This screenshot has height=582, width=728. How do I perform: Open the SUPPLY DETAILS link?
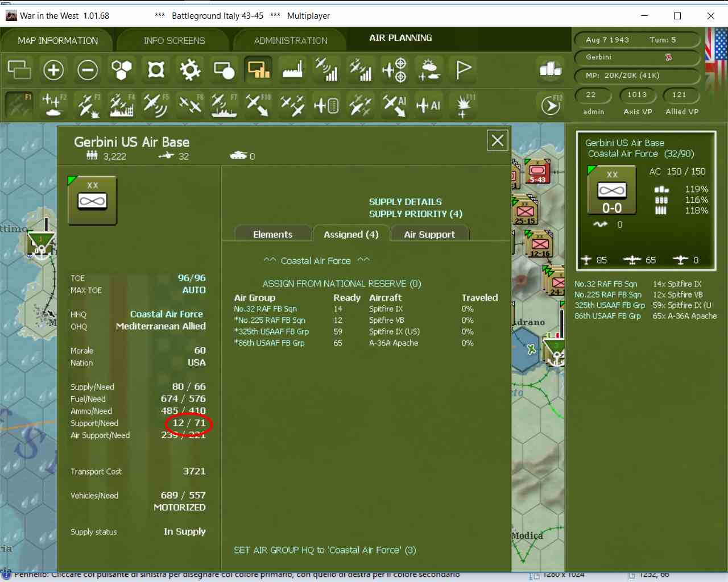click(406, 202)
